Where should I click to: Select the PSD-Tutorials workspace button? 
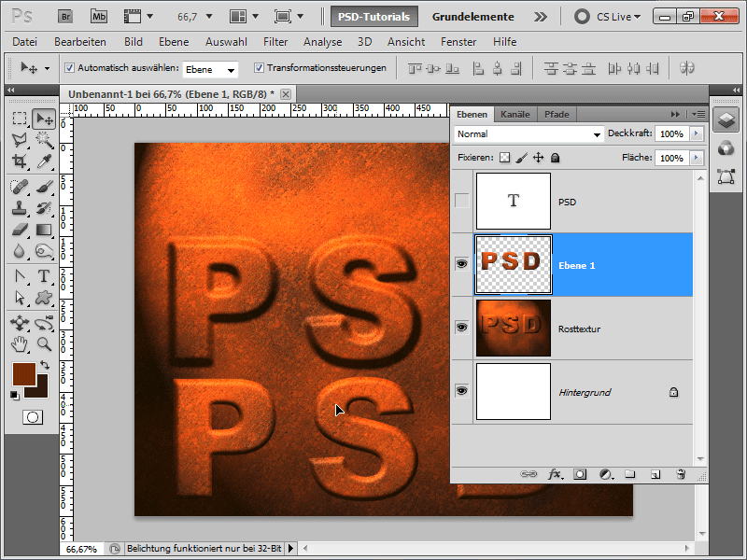click(374, 17)
